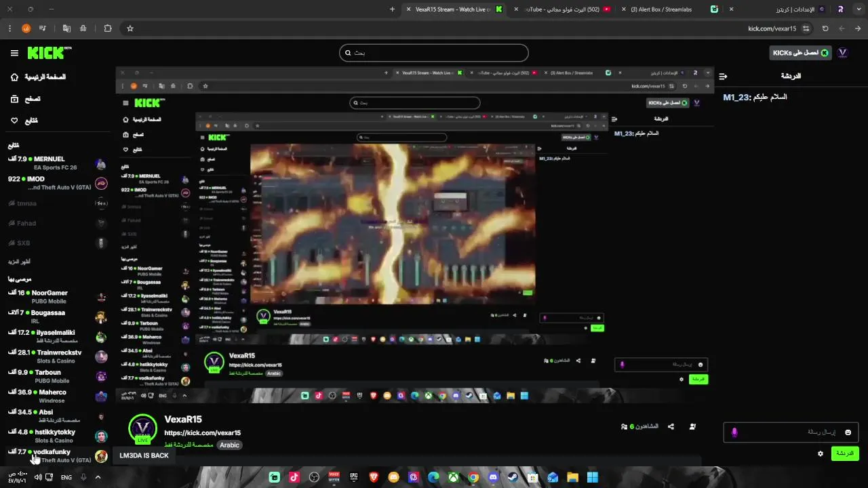Open the browser media control icon
Image resolution: width=868 pixels, height=488 pixels.
coord(43,28)
